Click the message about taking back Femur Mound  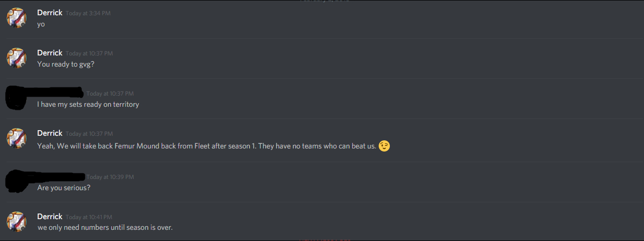click(x=206, y=146)
